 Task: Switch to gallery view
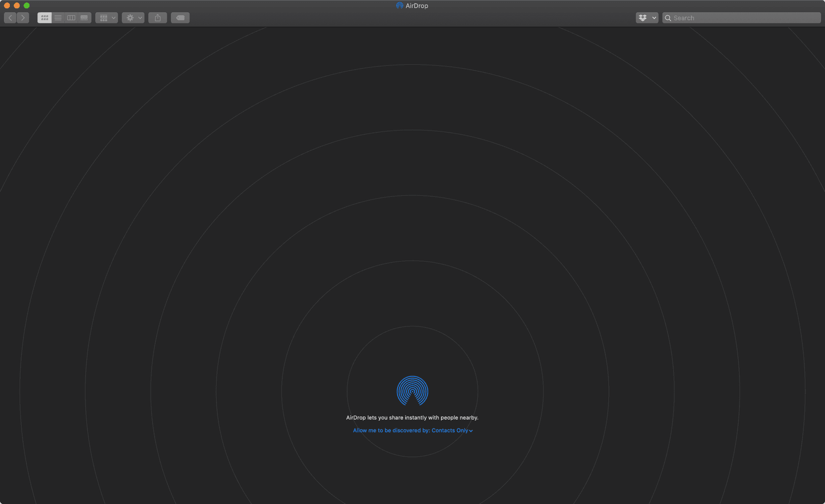pos(84,18)
